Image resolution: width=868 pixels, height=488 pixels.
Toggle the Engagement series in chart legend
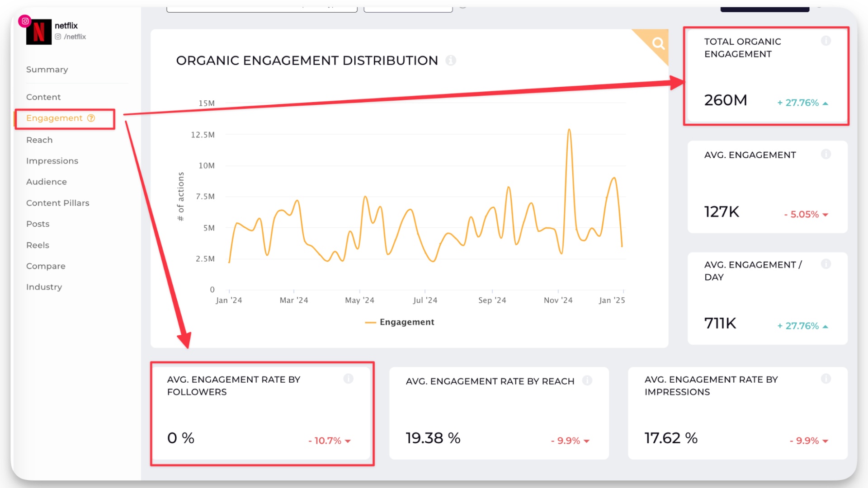[400, 322]
